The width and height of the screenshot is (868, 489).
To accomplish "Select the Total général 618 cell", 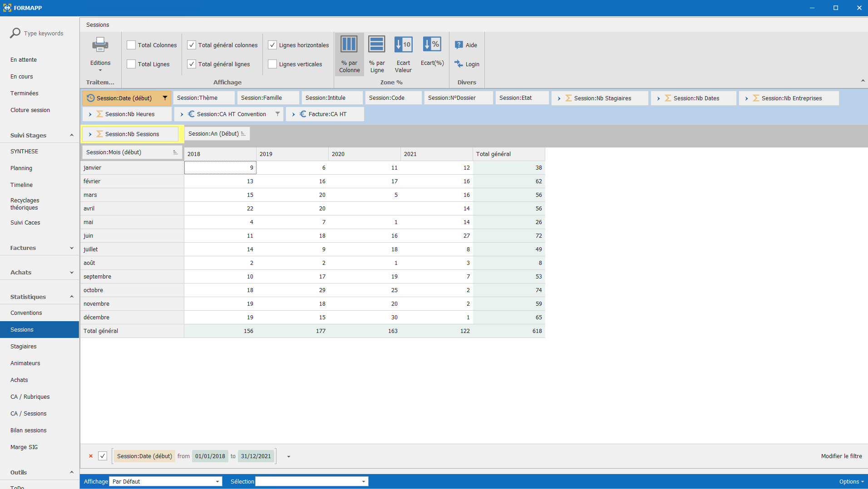I will 509,331.
